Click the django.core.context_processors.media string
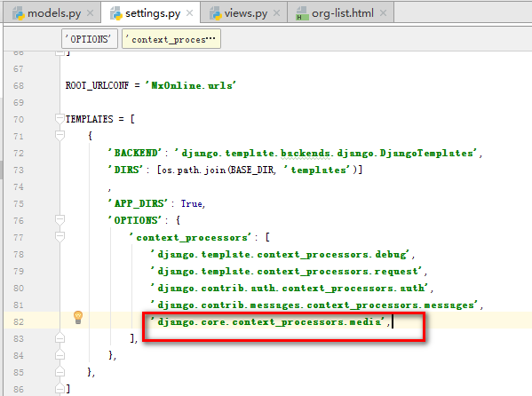This screenshot has width=532, height=396. [268, 321]
